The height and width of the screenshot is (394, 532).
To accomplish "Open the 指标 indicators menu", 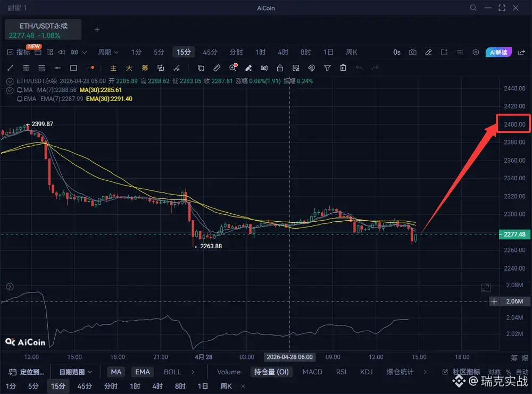I will coord(19,52).
